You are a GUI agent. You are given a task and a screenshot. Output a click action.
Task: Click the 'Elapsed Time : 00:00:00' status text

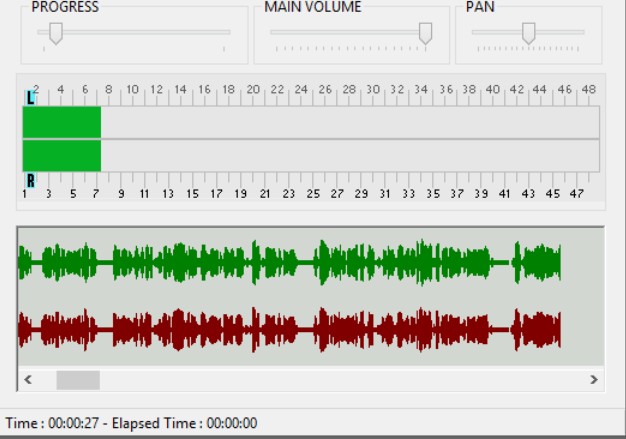[x=184, y=423]
